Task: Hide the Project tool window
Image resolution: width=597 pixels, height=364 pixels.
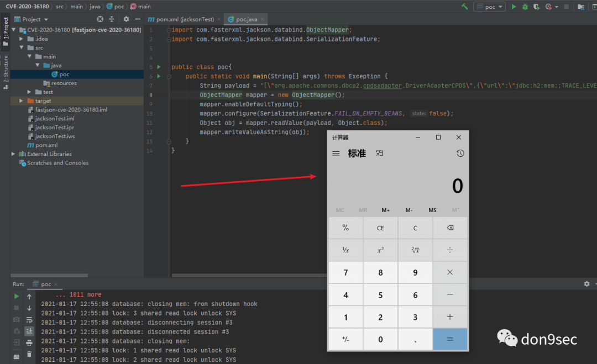Action: [x=138, y=19]
